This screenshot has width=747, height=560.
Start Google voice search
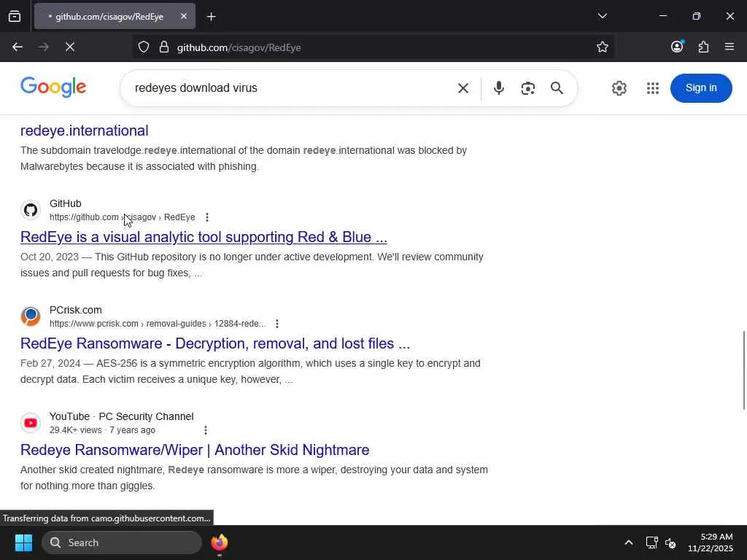pos(498,88)
